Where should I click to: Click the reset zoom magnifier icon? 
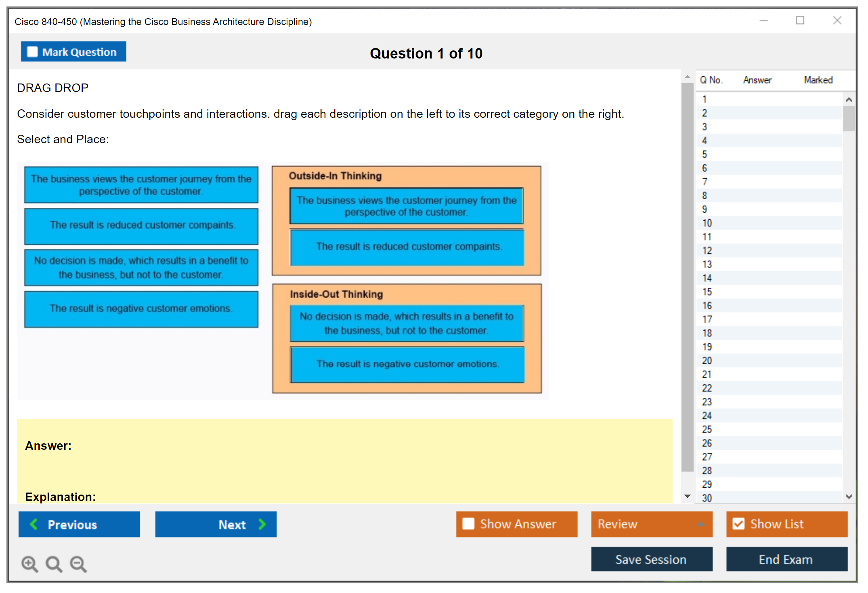pos(54,564)
